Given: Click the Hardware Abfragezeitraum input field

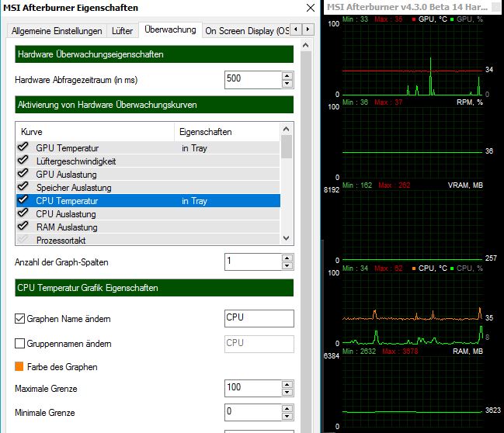Looking at the screenshot, I should click(x=253, y=80).
